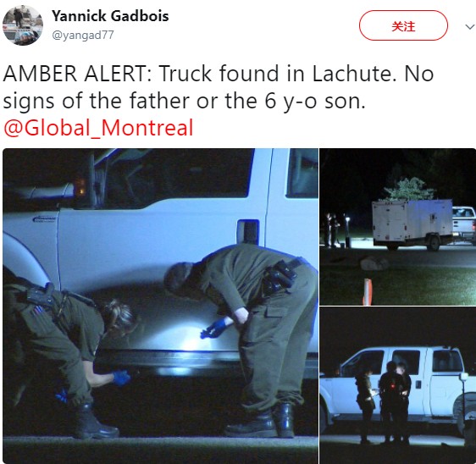
Task: Expand the tweet options chevron menu
Action: coord(469,27)
